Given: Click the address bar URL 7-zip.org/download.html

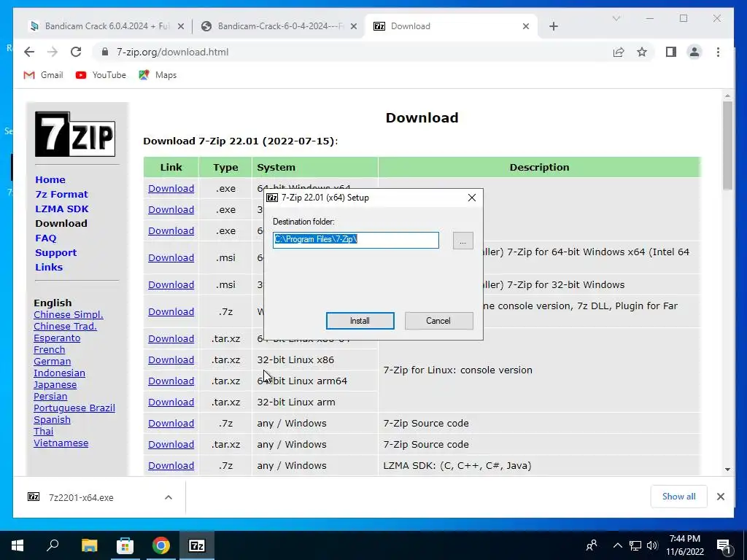Looking at the screenshot, I should [x=172, y=52].
